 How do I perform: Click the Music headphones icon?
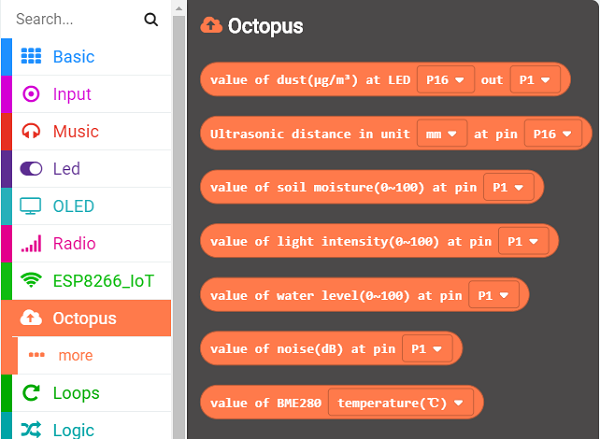pyautogui.click(x=31, y=131)
